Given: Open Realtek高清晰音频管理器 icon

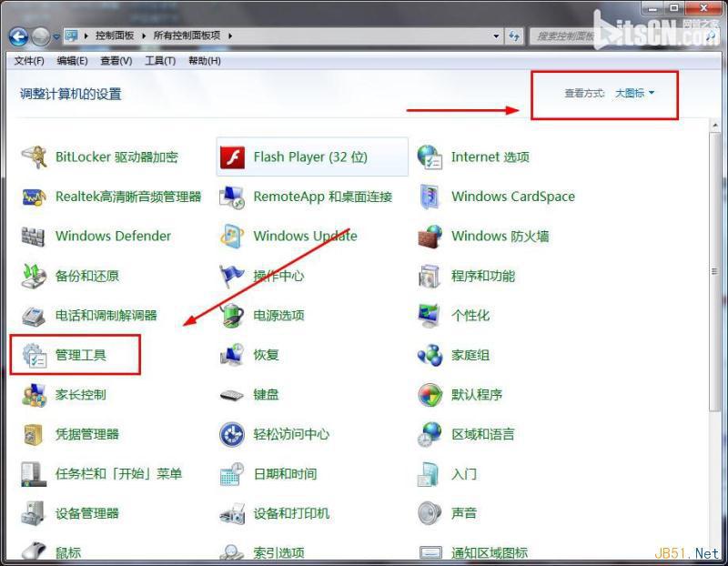Looking at the screenshot, I should click(x=35, y=197).
